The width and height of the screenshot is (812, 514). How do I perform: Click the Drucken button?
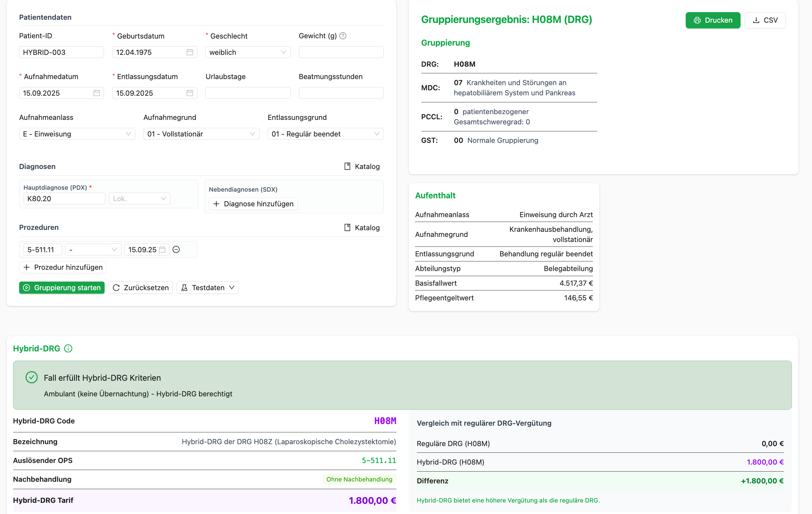pos(713,20)
